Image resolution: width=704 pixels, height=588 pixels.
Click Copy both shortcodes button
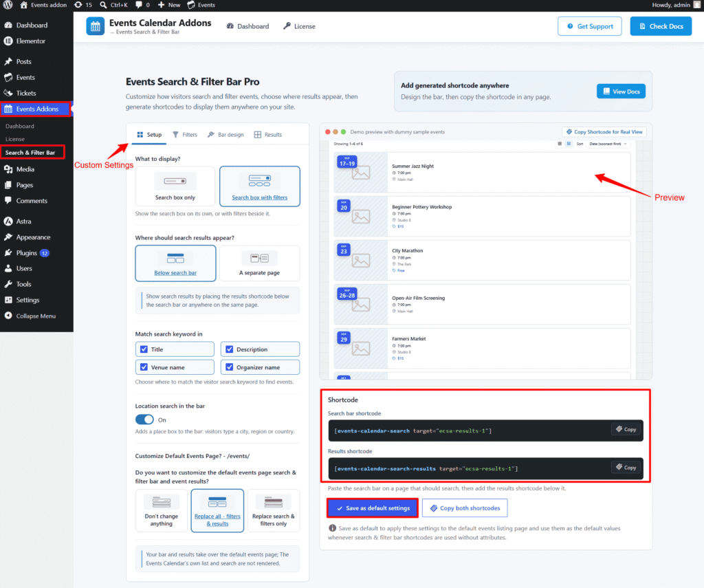(465, 508)
